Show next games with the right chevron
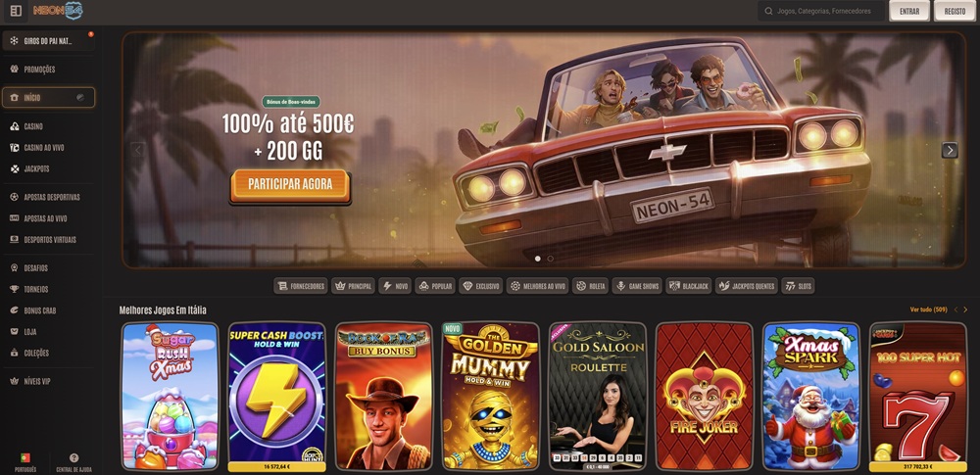Viewport: 980px width, 475px height. [965, 309]
